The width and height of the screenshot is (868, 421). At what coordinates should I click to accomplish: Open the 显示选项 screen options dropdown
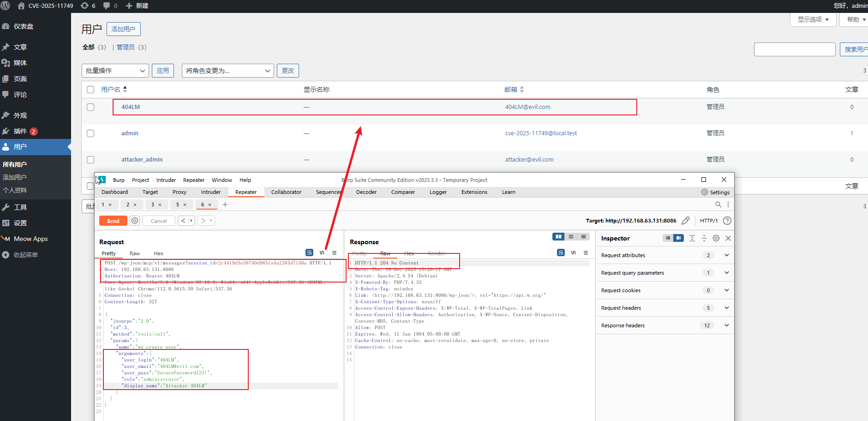(x=813, y=19)
